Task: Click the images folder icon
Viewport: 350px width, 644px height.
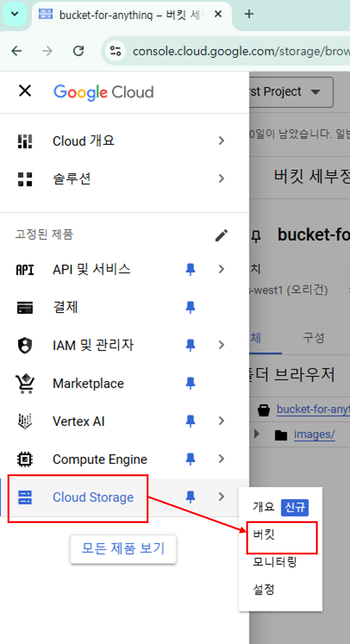Action: pos(281,435)
